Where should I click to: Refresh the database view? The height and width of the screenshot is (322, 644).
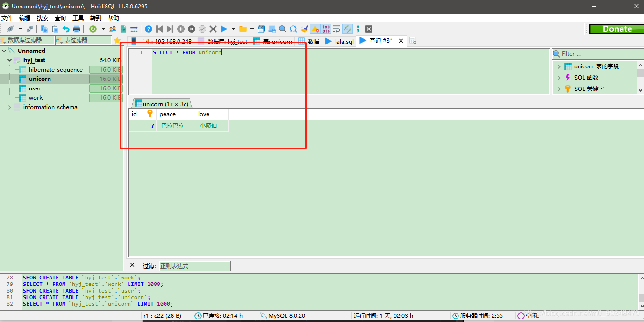click(92, 29)
